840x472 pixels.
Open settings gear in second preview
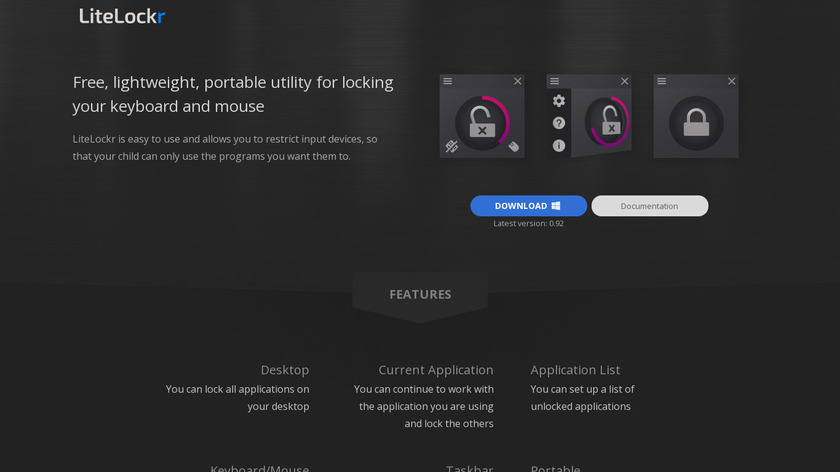pyautogui.click(x=559, y=101)
